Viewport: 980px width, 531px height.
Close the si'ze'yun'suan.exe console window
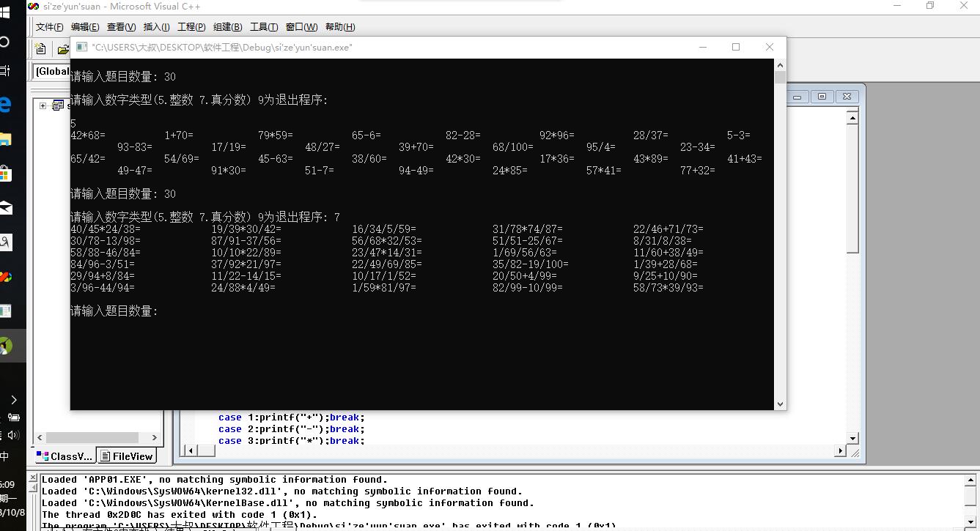(769, 47)
